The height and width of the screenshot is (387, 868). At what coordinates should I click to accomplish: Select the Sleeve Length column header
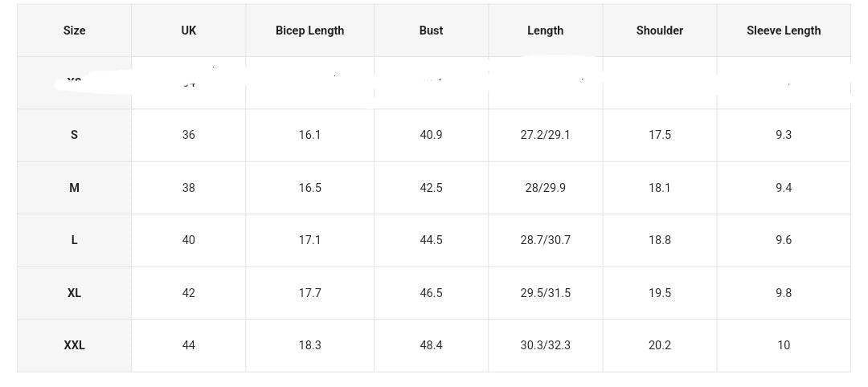tap(784, 31)
